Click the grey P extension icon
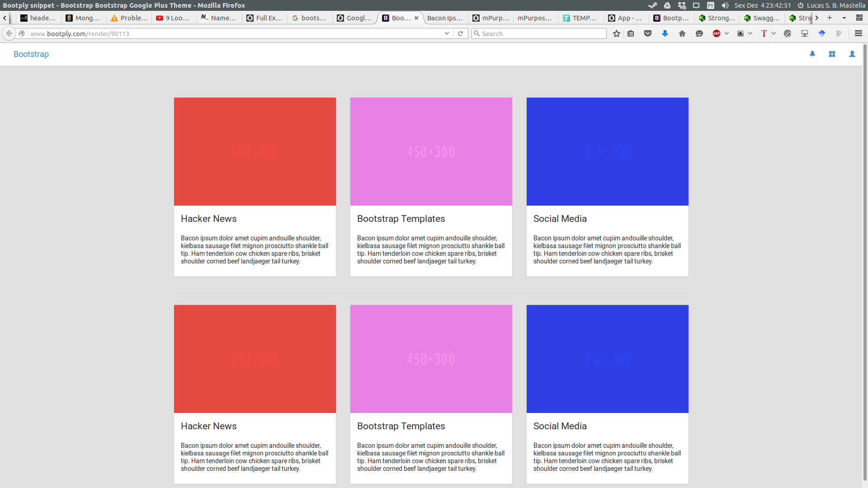Screen dimensions: 868x488 pos(839,33)
